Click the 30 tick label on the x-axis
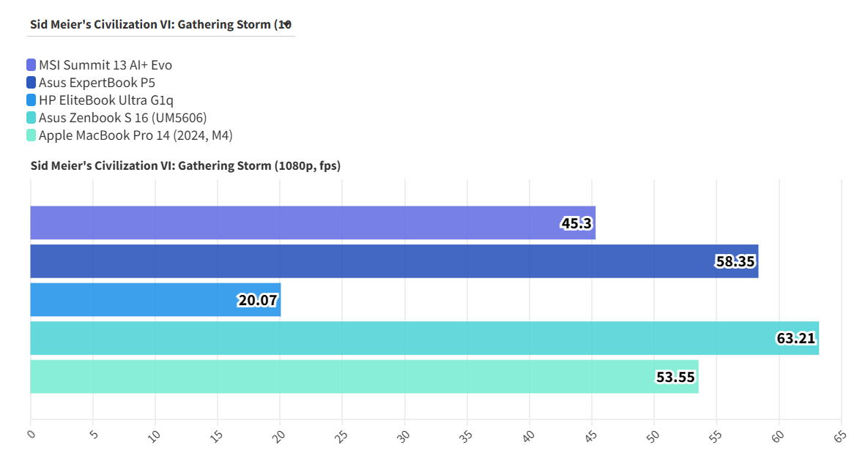This screenshot has height=456, width=868. (404, 436)
